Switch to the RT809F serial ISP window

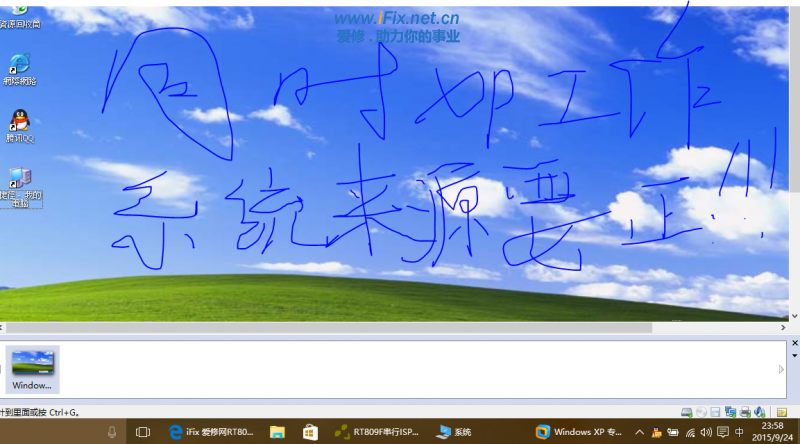[377, 432]
